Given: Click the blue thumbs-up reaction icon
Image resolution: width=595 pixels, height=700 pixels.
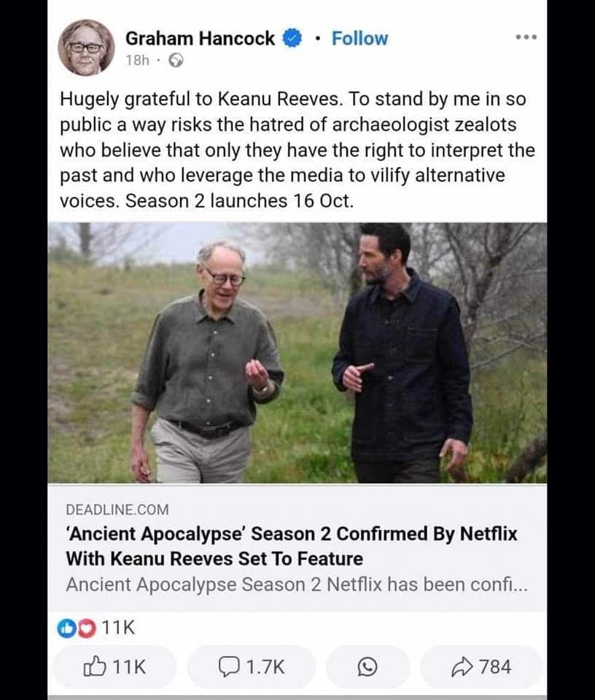Looking at the screenshot, I should click(63, 629).
